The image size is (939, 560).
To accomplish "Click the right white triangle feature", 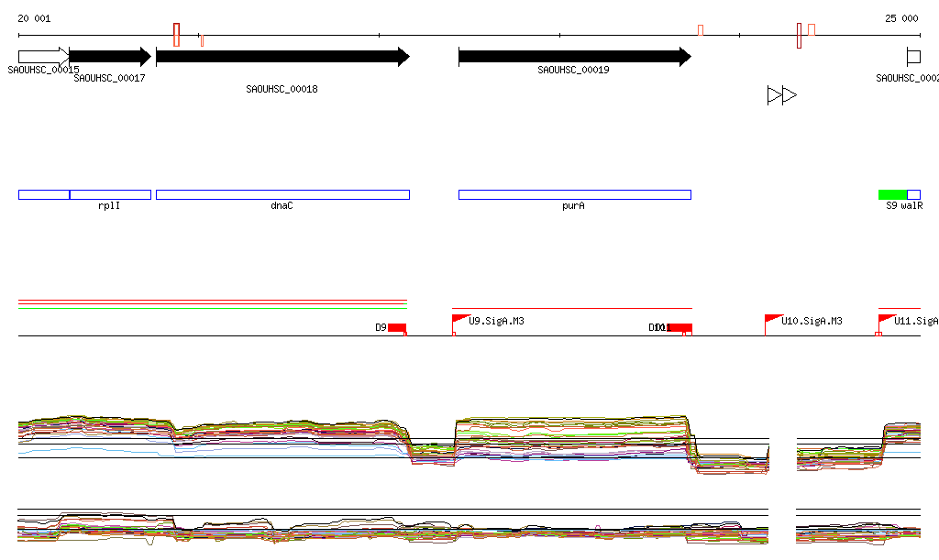I will (x=790, y=95).
